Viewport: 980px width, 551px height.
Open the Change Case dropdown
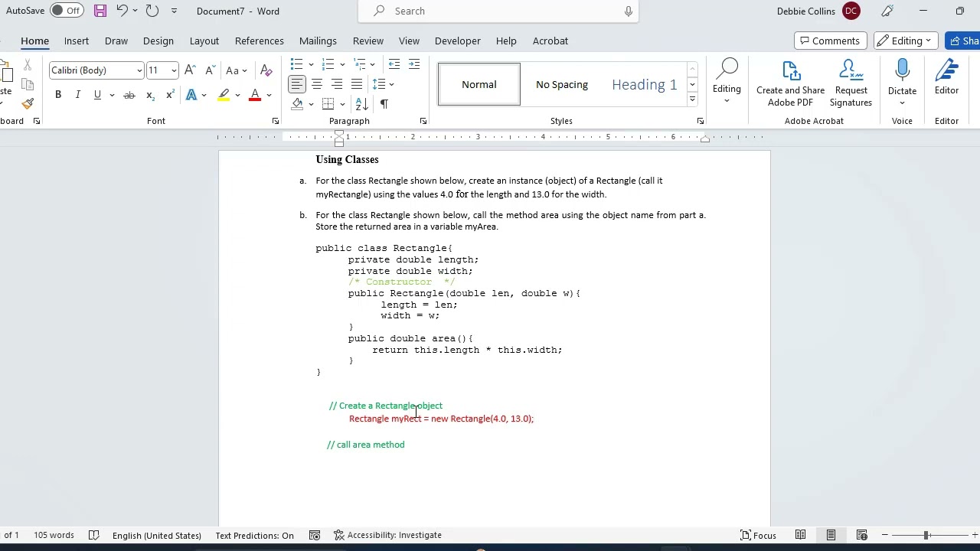[237, 70]
